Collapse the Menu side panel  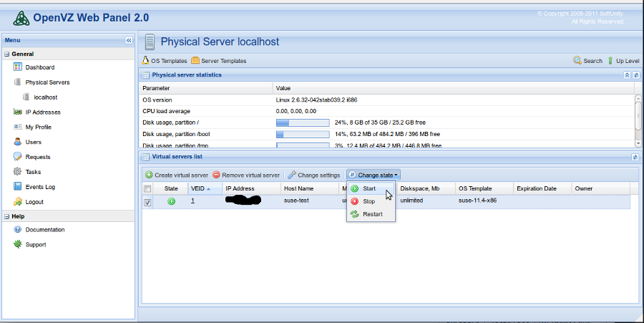tap(129, 40)
